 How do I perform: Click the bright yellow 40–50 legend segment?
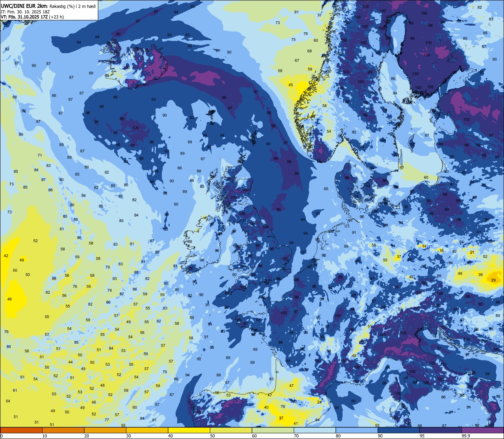189,430
